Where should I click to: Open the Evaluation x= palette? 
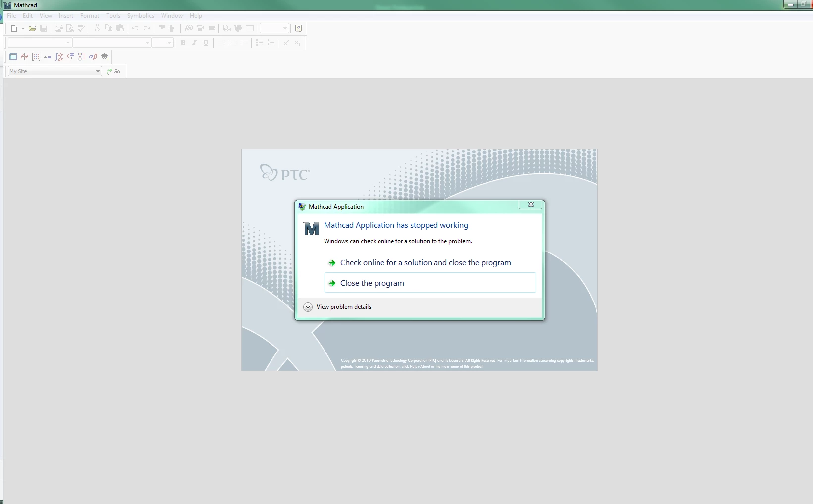pos(48,57)
